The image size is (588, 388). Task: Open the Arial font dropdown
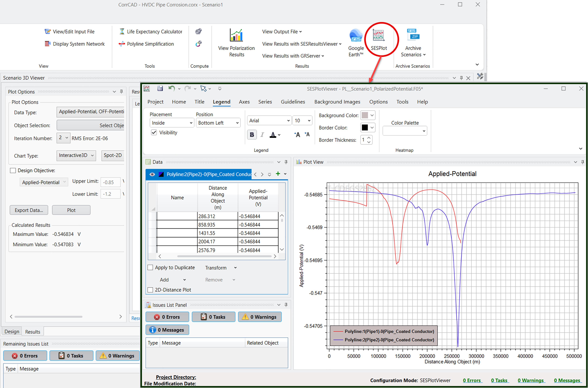coord(269,121)
